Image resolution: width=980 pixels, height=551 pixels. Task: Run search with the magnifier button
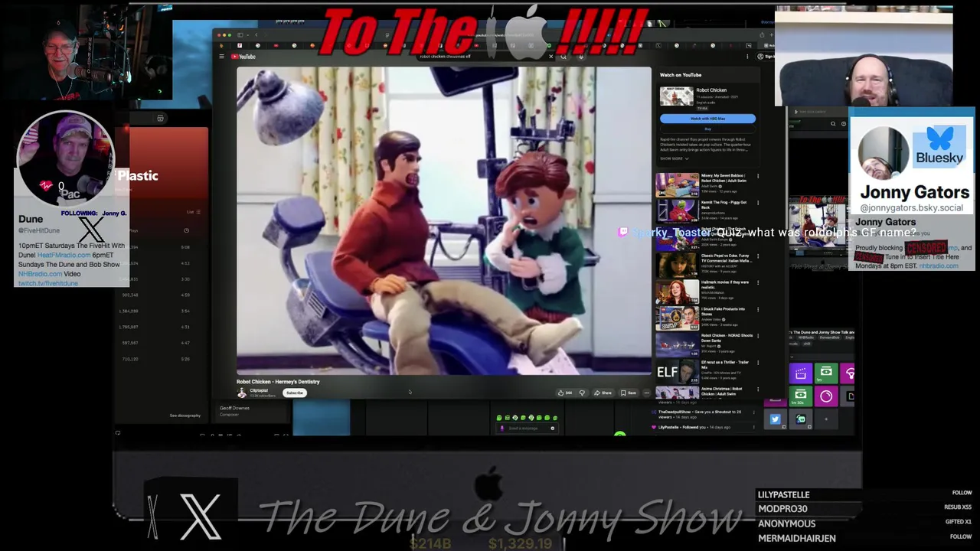coord(563,57)
